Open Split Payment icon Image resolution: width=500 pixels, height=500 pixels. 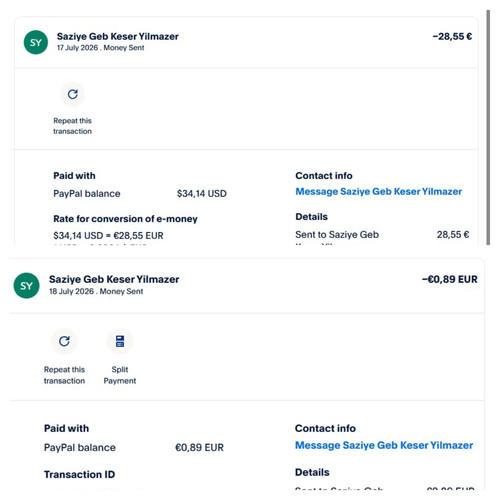120,341
